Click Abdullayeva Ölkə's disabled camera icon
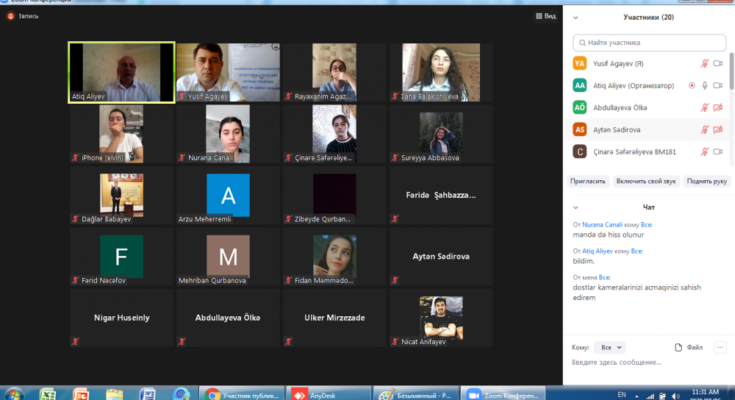 coord(718,107)
